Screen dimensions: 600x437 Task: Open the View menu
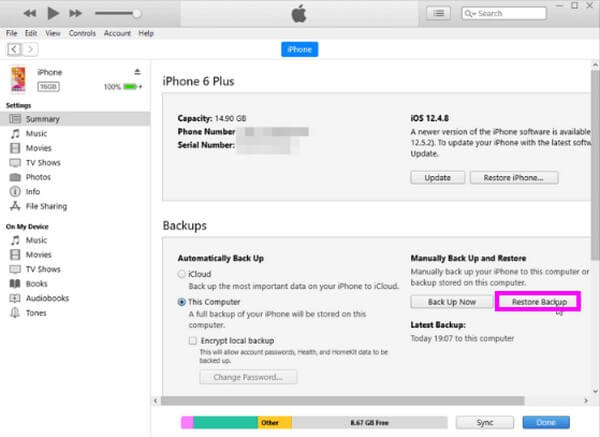[x=53, y=33]
